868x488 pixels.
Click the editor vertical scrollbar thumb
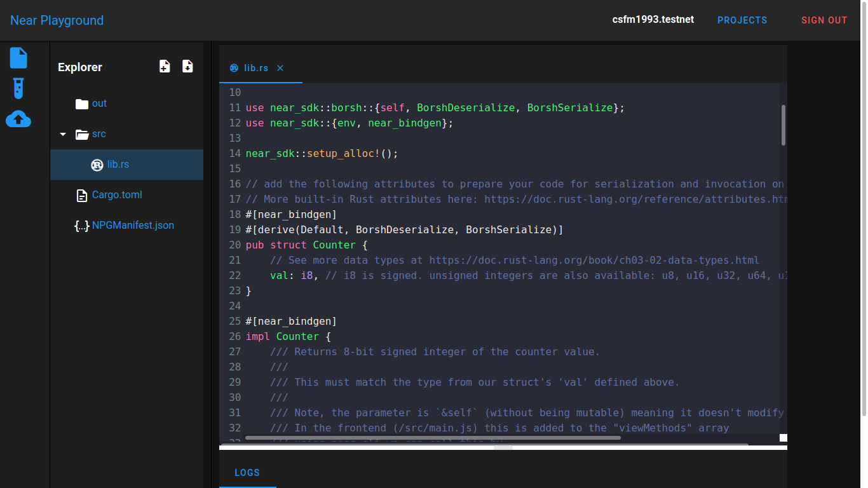[783, 125]
